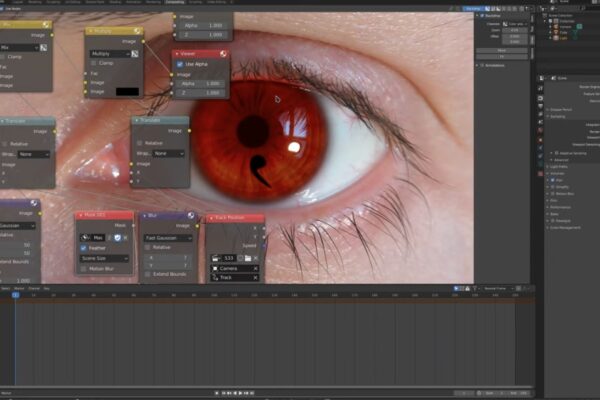Unlink the mask in the Mask node

(x=126, y=238)
